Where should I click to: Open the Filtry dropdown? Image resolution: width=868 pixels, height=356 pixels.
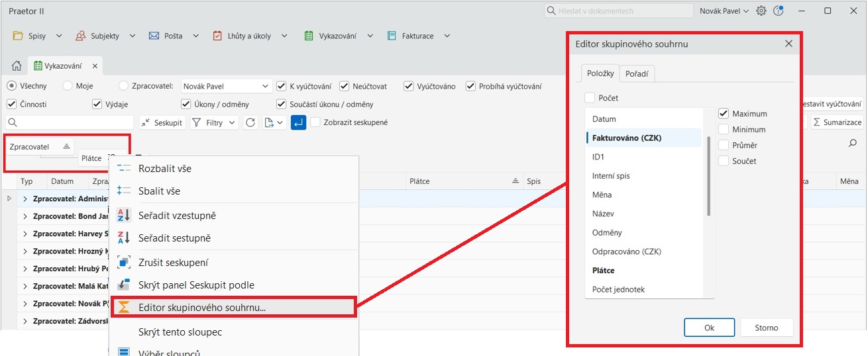click(x=214, y=122)
